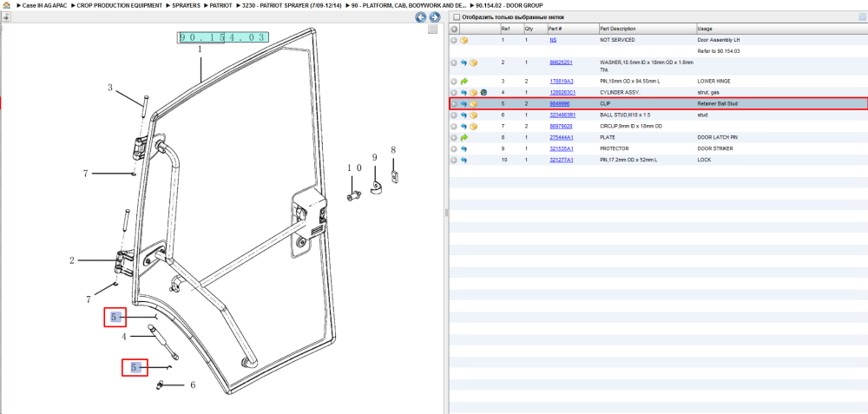Click the blue arrow in PROTECTOR row
This screenshot has height=414, width=868.
(464, 149)
